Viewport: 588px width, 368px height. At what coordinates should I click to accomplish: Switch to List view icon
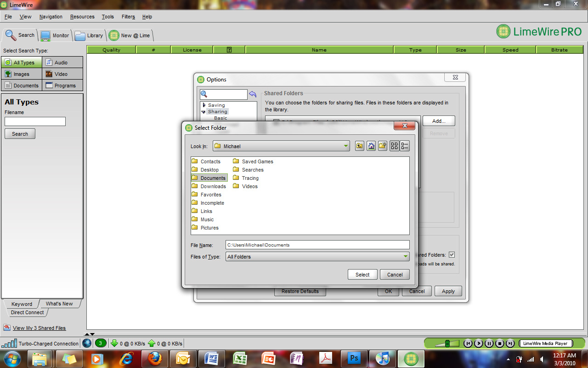click(394, 146)
